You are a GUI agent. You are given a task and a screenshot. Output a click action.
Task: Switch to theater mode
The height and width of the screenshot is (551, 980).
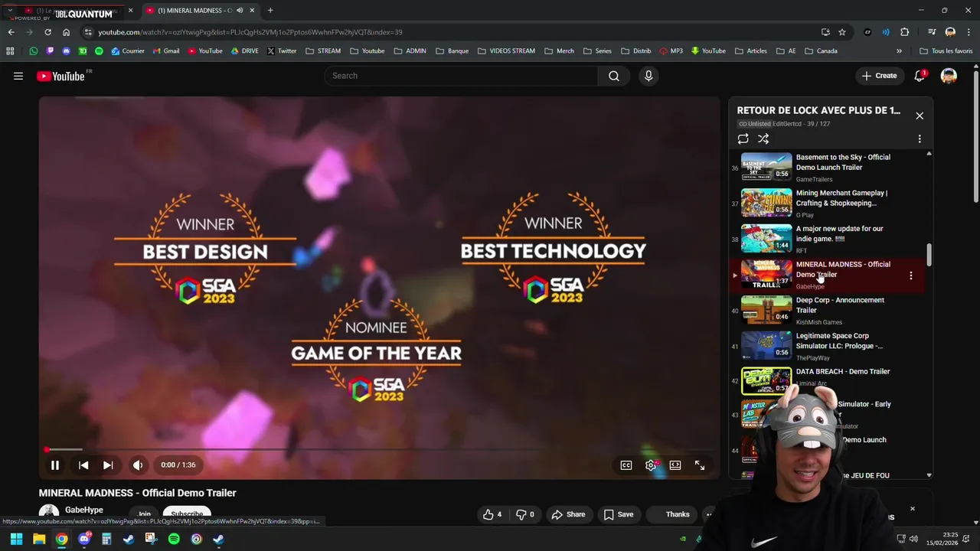[675, 465]
